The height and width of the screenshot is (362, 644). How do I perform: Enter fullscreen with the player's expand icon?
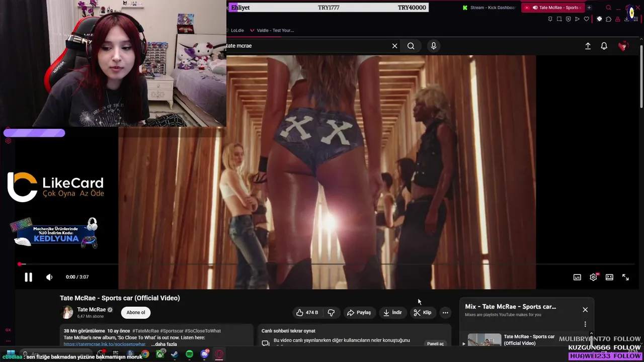click(x=625, y=277)
